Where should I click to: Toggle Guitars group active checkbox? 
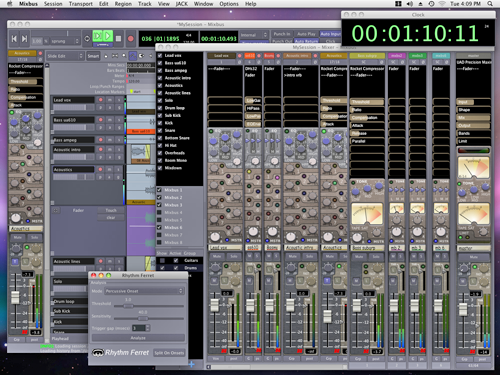[x=176, y=260]
